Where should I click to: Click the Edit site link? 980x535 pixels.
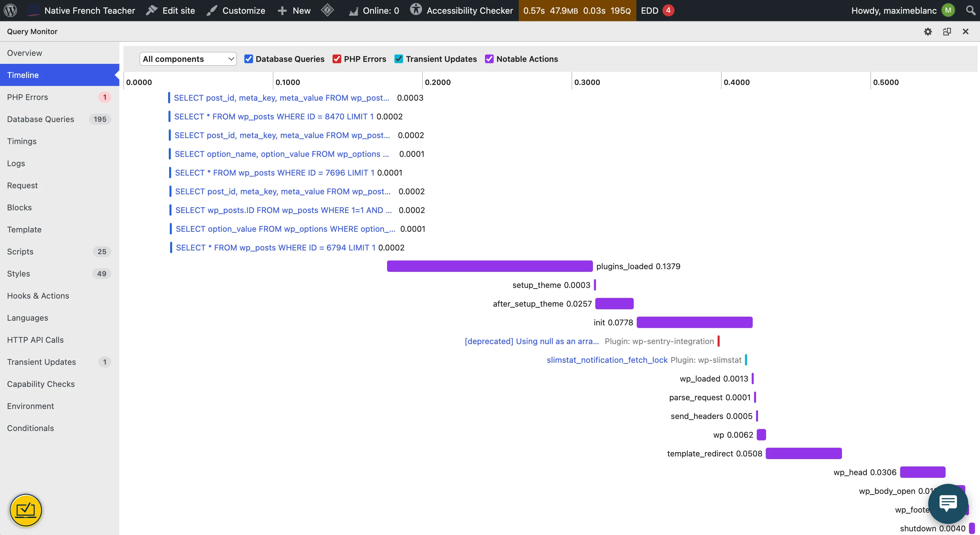(179, 10)
